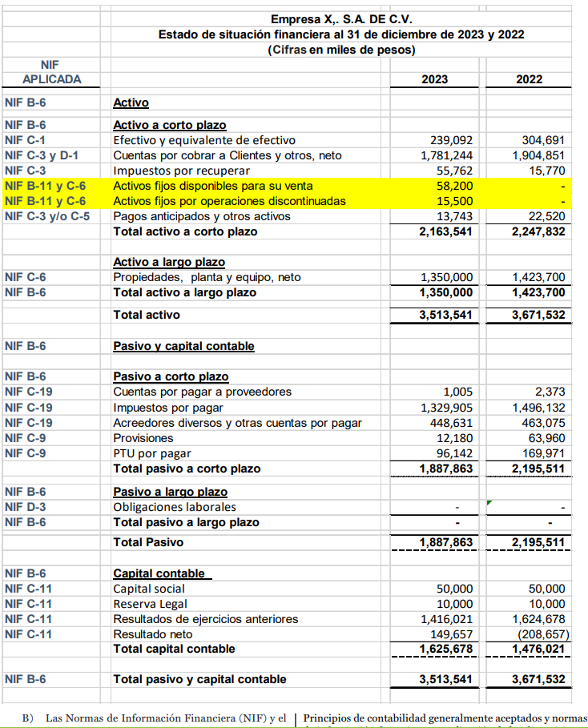588x728 pixels.
Task: Select 2,195,511 in the 'Total Pasivo' row
Action: (538, 542)
